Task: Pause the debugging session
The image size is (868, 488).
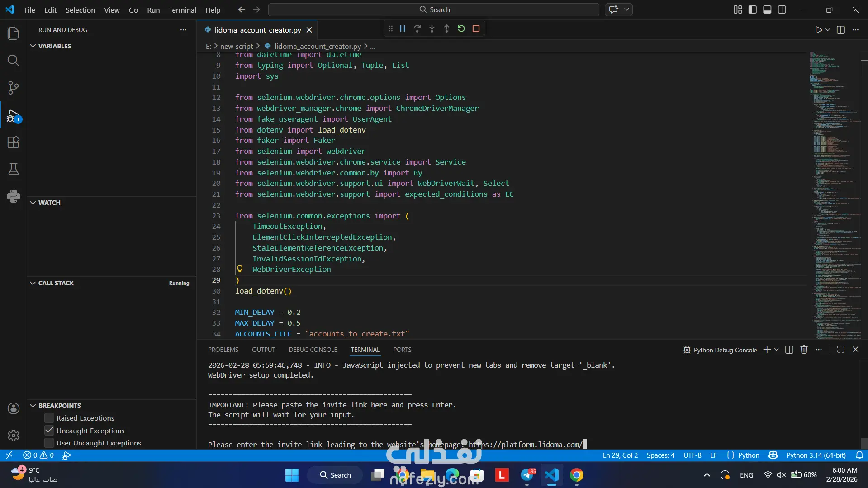Action: click(402, 28)
